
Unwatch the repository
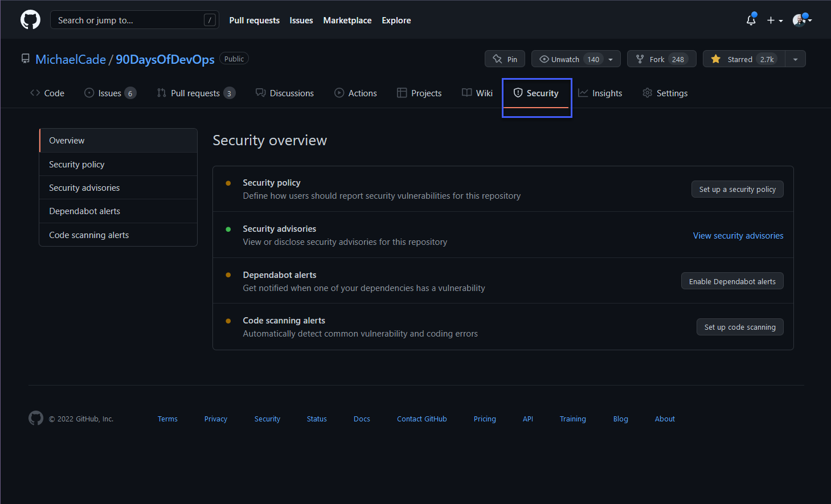pos(566,58)
